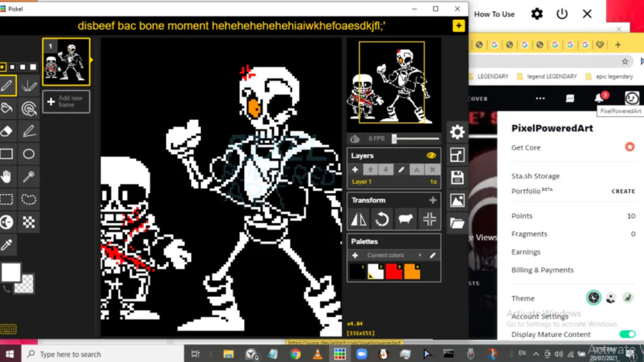The height and width of the screenshot is (362, 644).
Task: Rotate the sprite with Transform rotate icon
Action: tap(382, 219)
